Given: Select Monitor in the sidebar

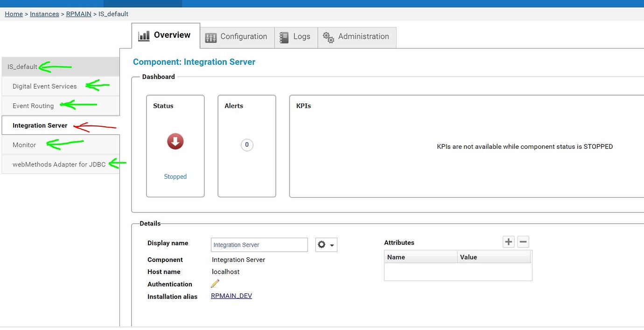Looking at the screenshot, I should [x=61, y=145].
